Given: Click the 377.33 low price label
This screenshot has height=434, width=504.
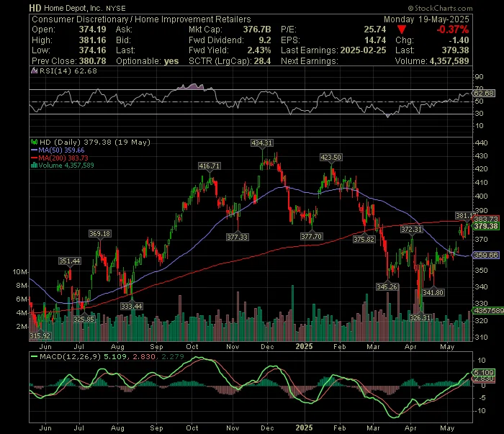Looking at the screenshot, I should (237, 237).
